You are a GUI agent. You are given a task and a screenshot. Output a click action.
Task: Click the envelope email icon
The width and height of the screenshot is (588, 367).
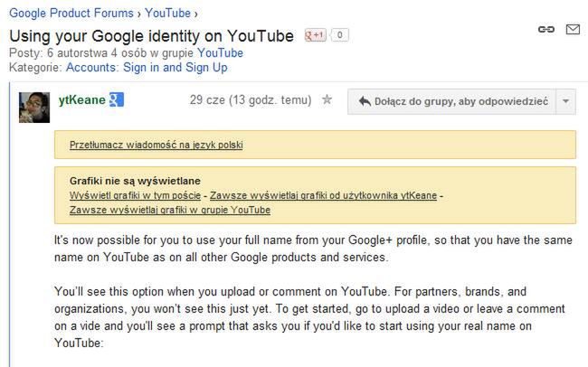tap(573, 29)
